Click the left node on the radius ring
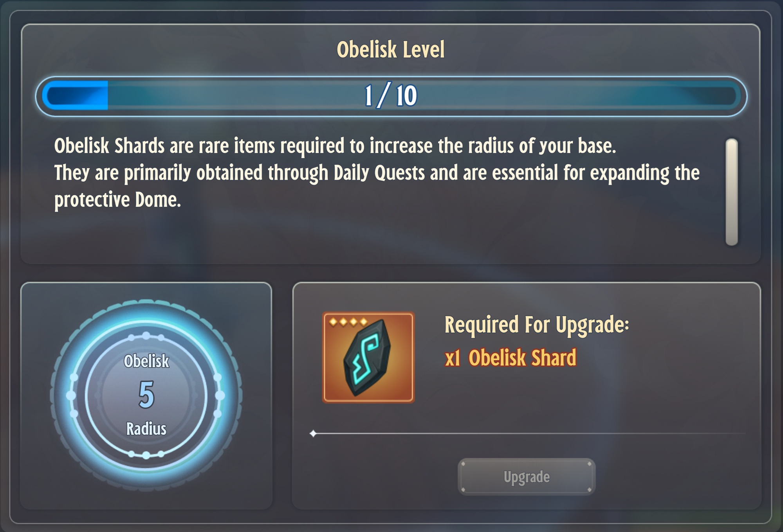Viewport: 783px width, 532px height. [71, 395]
